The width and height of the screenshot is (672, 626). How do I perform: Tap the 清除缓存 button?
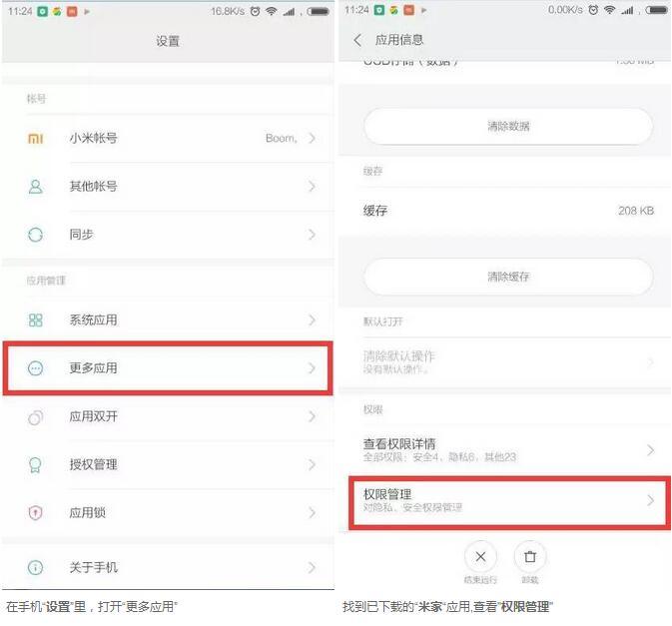(508, 277)
